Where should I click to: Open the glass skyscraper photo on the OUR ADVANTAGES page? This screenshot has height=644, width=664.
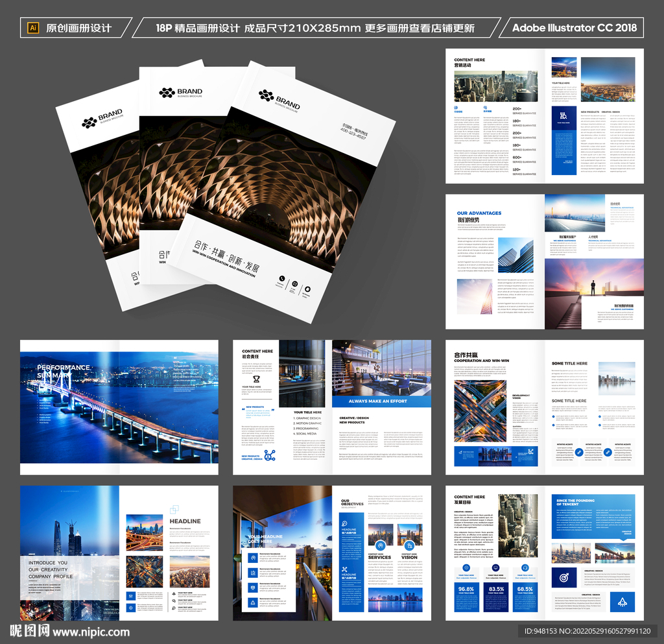pyautogui.click(x=516, y=254)
